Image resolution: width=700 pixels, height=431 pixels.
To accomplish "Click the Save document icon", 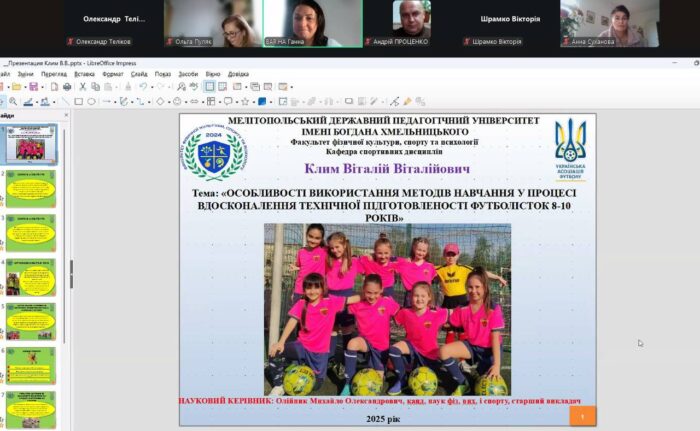I will tap(33, 87).
